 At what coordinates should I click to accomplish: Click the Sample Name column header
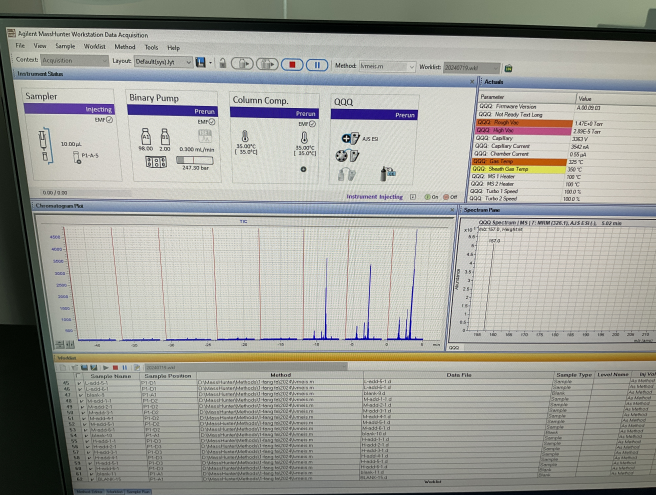pos(110,376)
